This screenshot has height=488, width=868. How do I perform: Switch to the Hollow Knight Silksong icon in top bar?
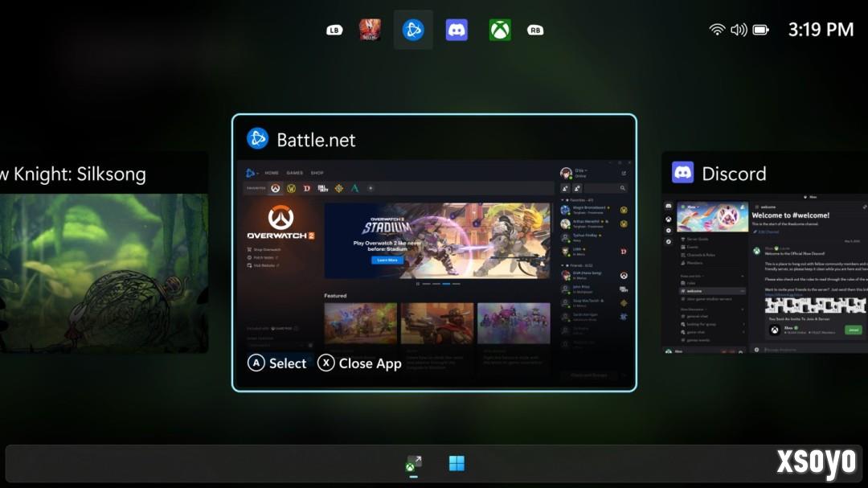tap(370, 31)
